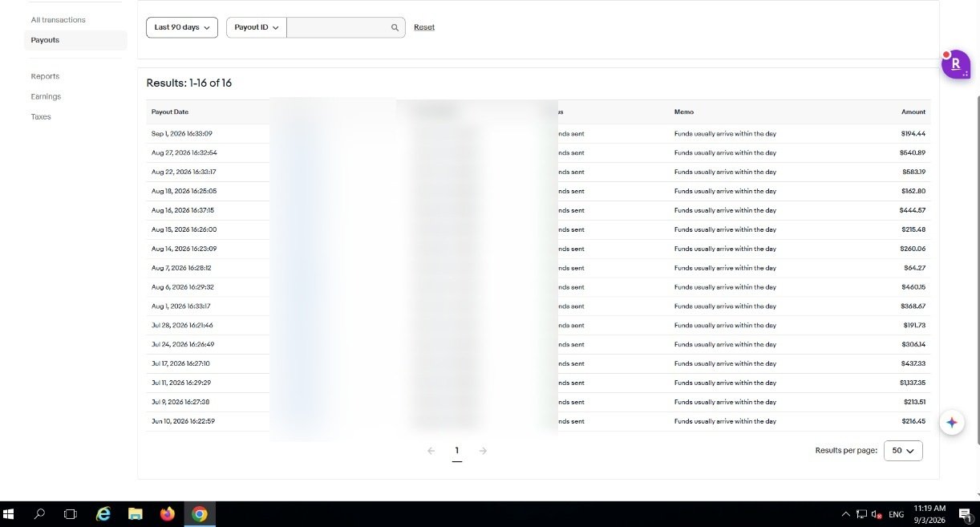Open the notification center icon
Screen dimensions: 980x527
pyautogui.click(x=966, y=514)
